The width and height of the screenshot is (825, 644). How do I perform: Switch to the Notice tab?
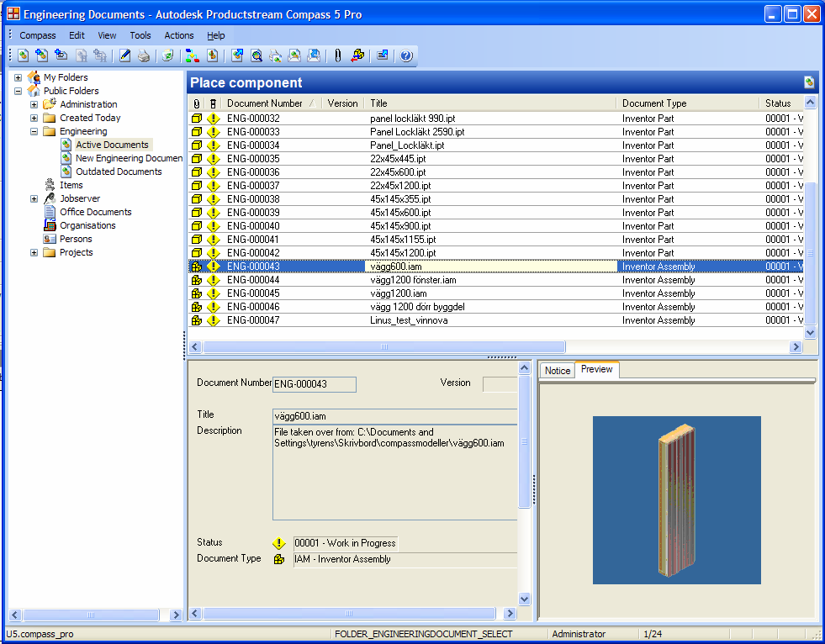coord(558,371)
